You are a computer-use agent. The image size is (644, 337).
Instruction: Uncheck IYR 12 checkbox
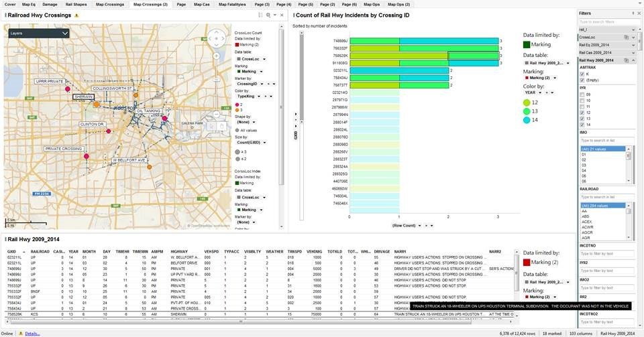point(582,113)
